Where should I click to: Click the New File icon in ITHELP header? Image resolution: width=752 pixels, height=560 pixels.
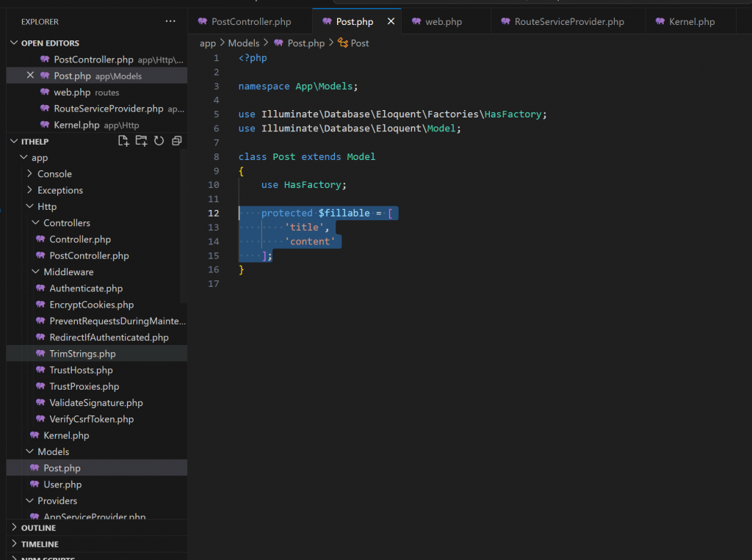pos(123,141)
